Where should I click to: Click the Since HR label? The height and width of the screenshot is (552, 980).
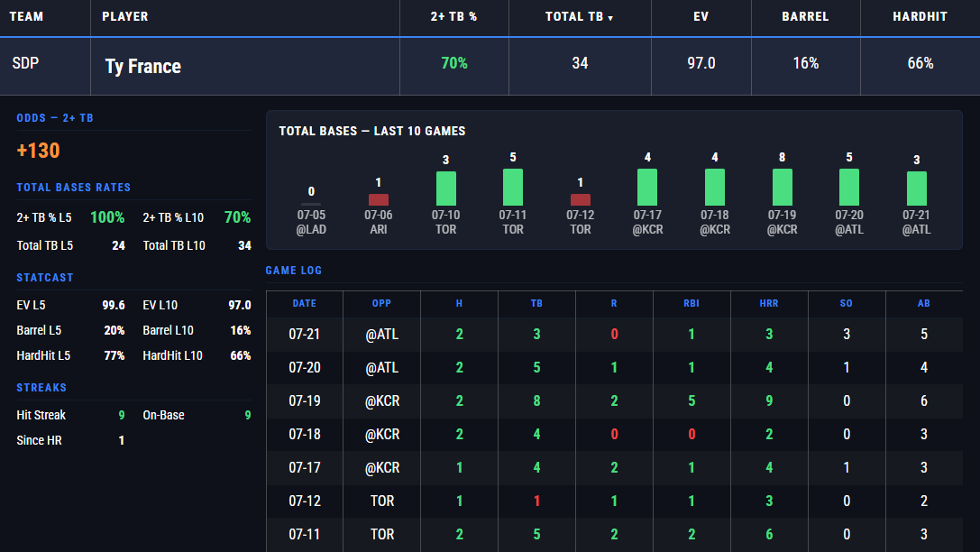(40, 441)
